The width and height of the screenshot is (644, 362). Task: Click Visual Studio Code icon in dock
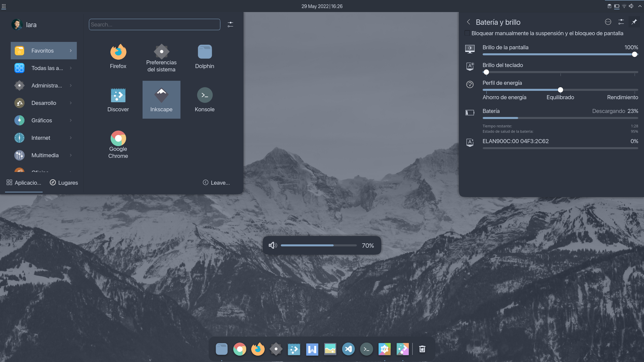tap(348, 349)
